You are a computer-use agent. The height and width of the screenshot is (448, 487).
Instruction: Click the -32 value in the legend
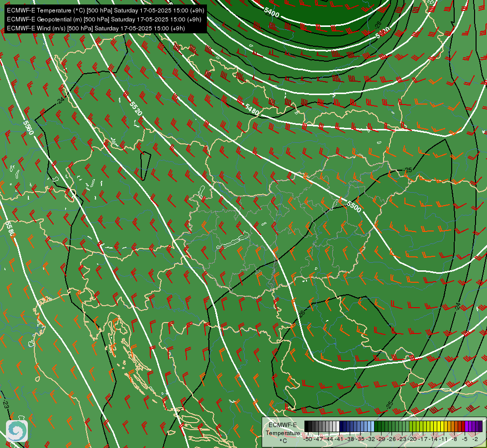pos(371,439)
